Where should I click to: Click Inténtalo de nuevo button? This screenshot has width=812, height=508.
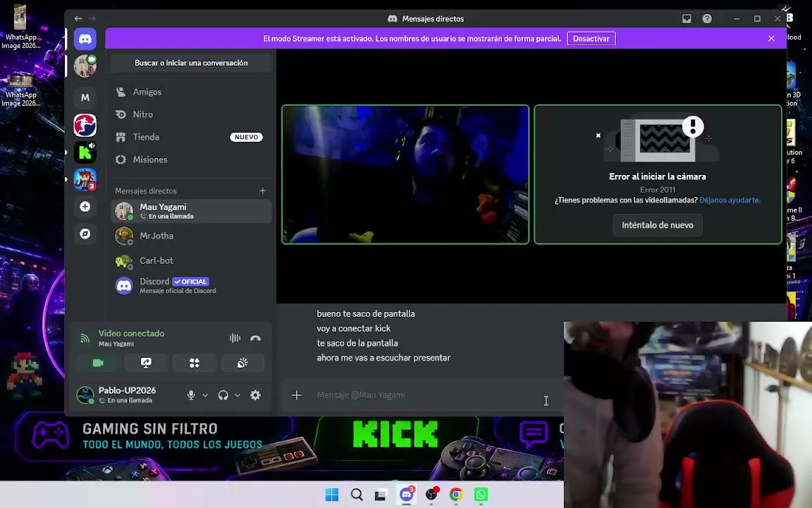coord(657,225)
